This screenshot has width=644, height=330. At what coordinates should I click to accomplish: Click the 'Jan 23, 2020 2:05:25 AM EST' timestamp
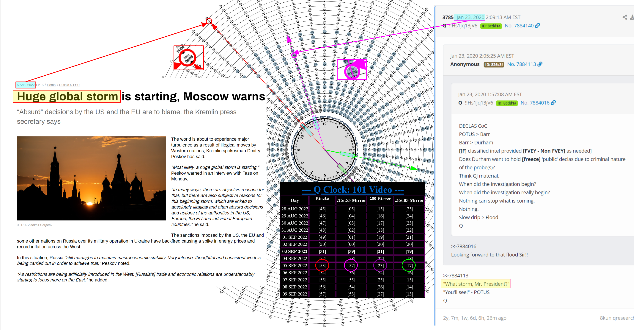tap(482, 56)
